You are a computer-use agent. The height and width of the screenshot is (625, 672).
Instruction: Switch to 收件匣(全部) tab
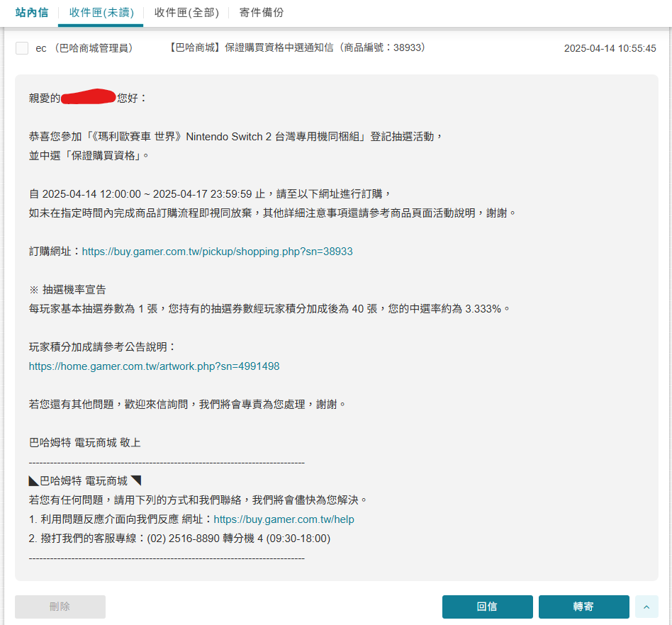pyautogui.click(x=186, y=13)
